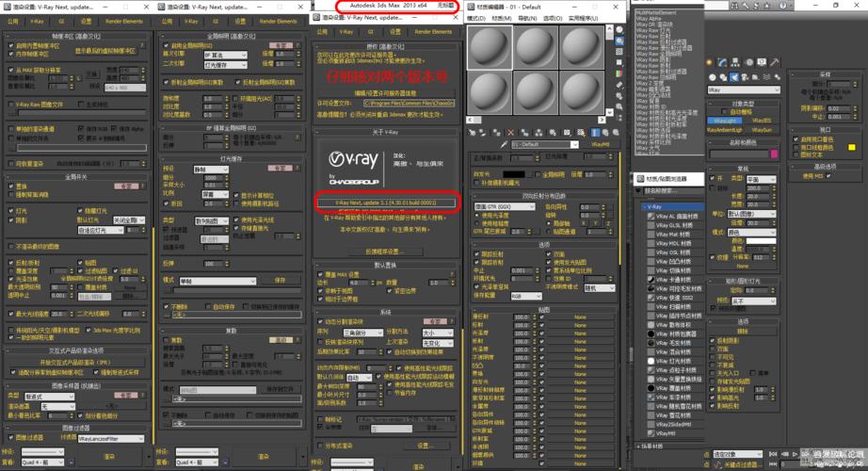
Task: Open the Modify tab in command panel
Action: (722, 62)
